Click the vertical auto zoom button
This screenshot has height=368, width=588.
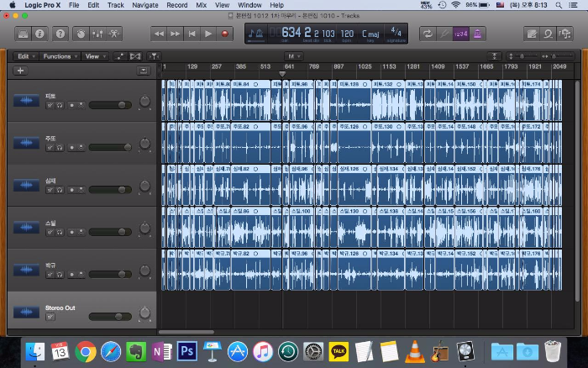coord(494,56)
